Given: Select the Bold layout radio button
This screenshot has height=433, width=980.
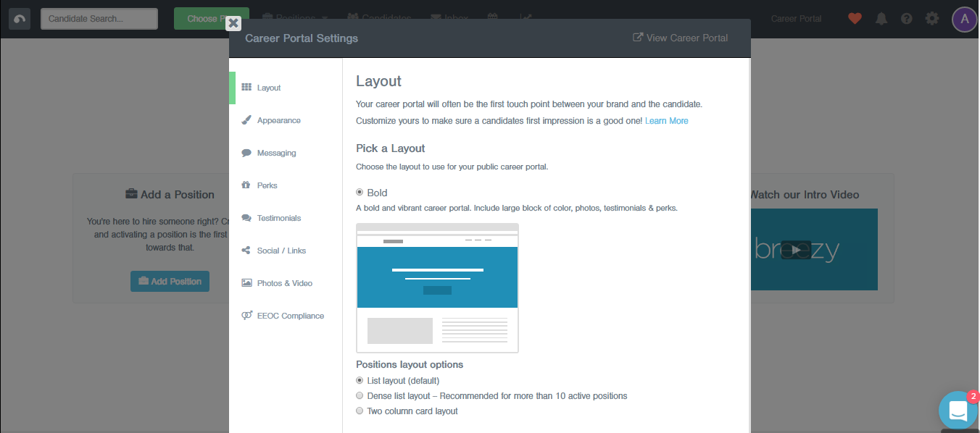Looking at the screenshot, I should 360,193.
